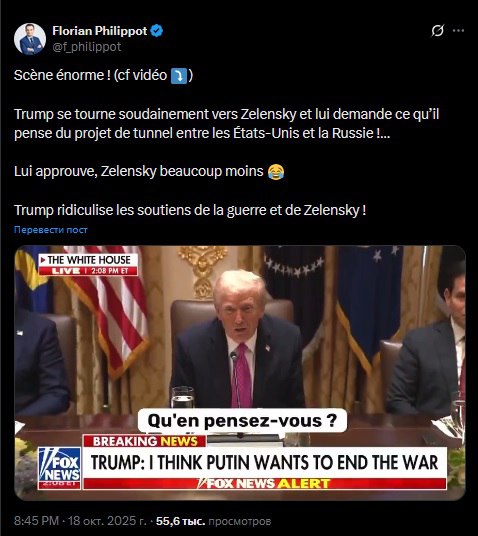
Task: Click the Fox News logo in video
Action: [x=59, y=467]
